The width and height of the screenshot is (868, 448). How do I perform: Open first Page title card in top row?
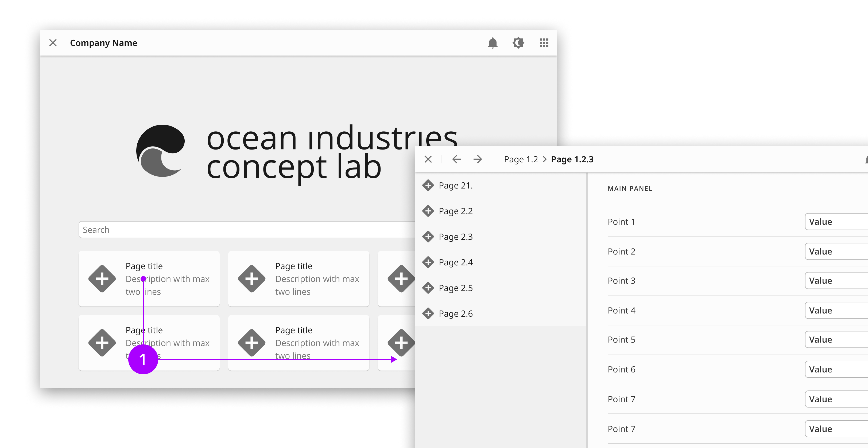pos(149,279)
